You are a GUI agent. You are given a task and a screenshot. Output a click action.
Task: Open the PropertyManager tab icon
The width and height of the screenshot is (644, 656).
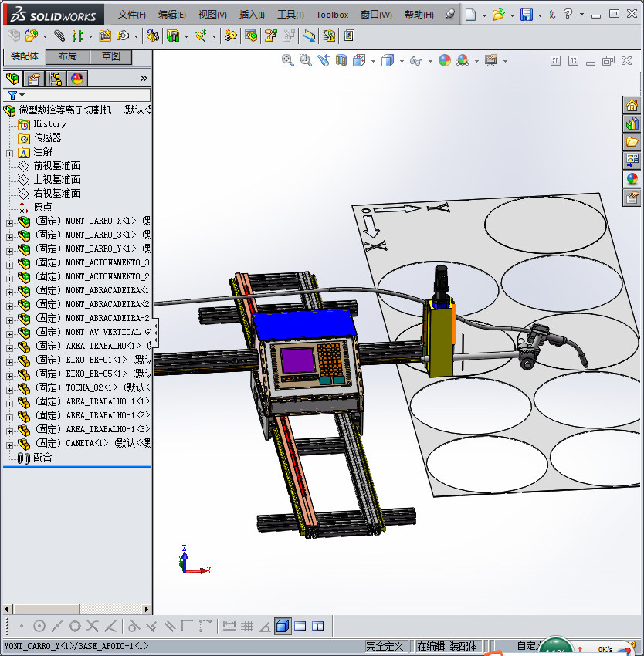pyautogui.click(x=33, y=79)
